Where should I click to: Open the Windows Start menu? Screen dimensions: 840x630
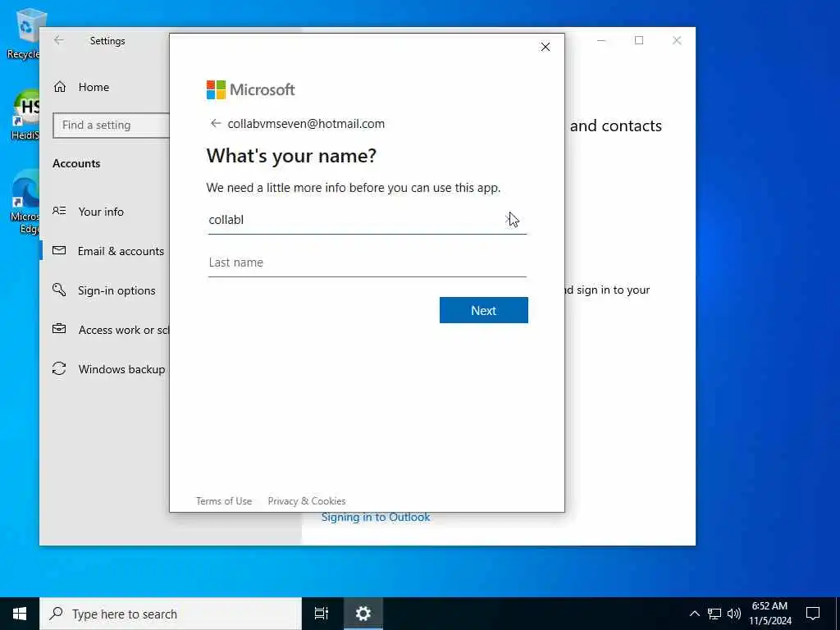20,614
